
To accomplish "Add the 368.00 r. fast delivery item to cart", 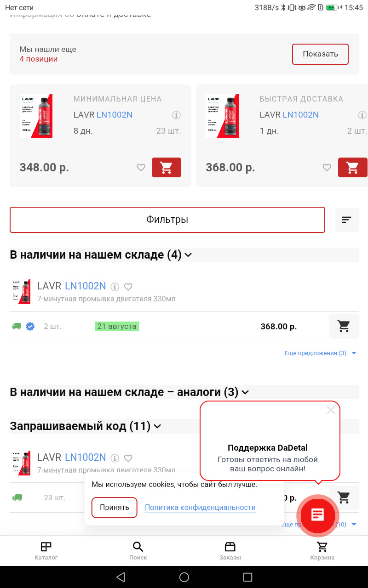I will point(353,167).
